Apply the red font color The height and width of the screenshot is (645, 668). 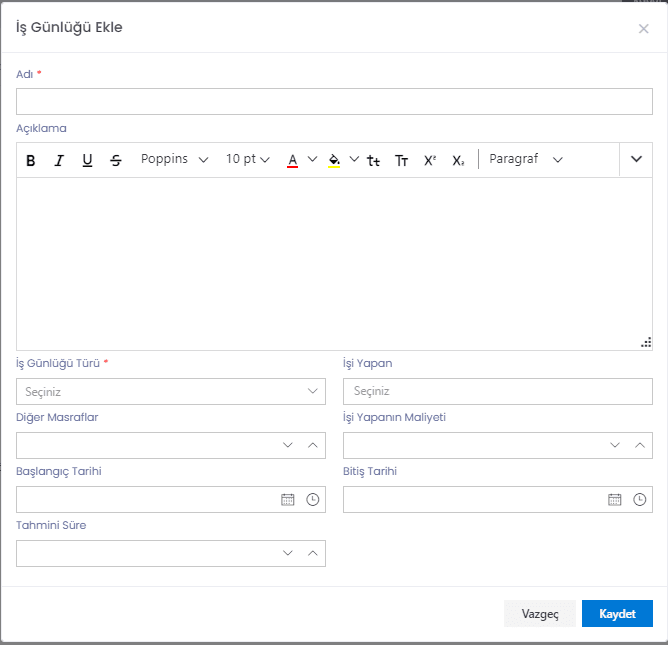pos(292,160)
